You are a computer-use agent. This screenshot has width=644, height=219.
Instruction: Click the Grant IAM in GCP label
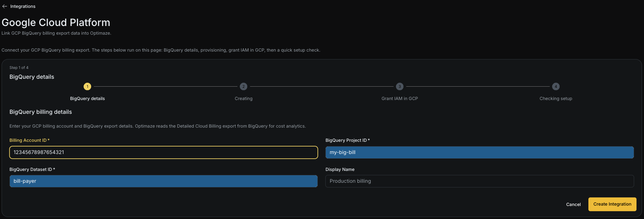399,98
